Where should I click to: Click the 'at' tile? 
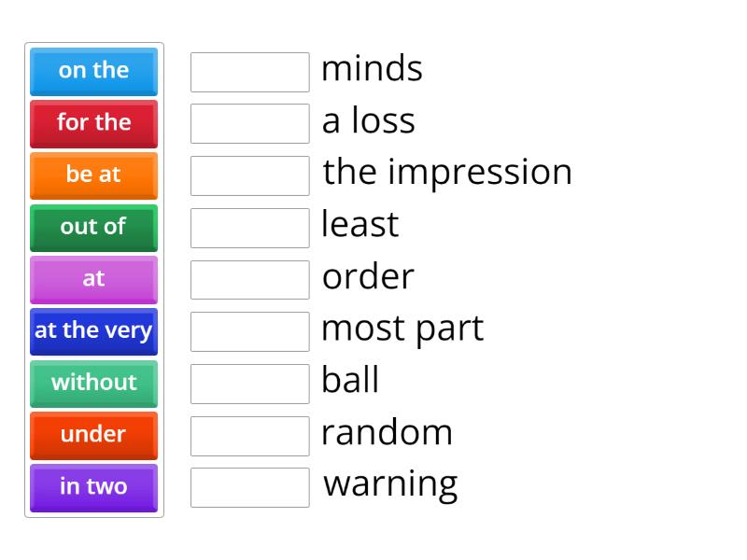93,279
